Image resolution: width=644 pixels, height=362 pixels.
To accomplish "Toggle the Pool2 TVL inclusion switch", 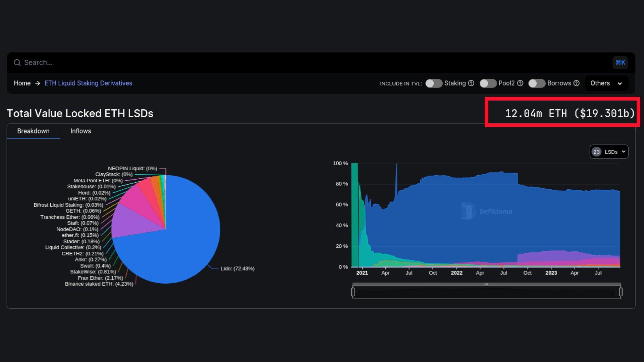I will 488,83.
